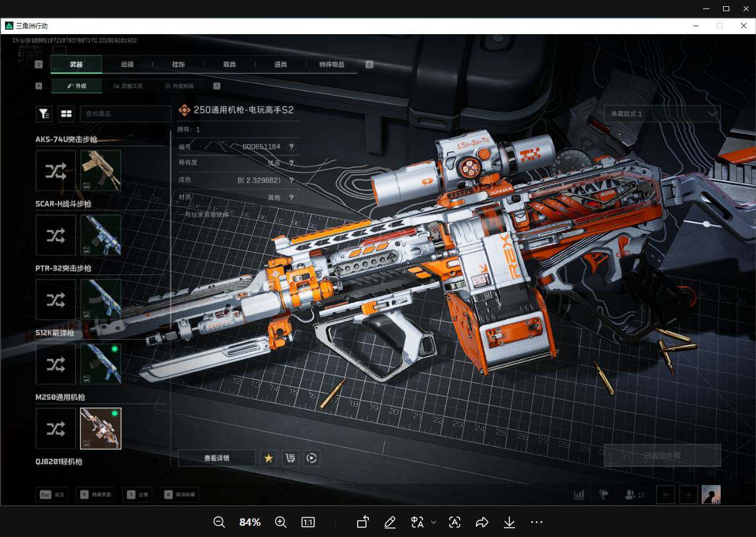Click the serial number 000651164

(262, 147)
